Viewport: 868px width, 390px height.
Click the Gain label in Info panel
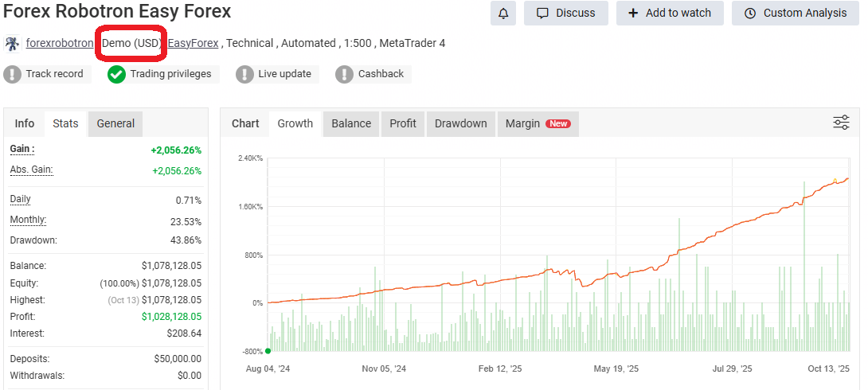(x=22, y=149)
